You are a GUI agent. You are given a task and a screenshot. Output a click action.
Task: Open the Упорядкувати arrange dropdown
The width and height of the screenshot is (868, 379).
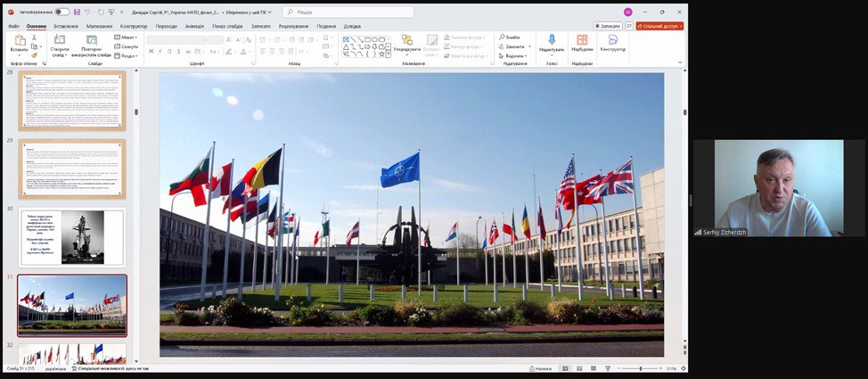click(407, 45)
